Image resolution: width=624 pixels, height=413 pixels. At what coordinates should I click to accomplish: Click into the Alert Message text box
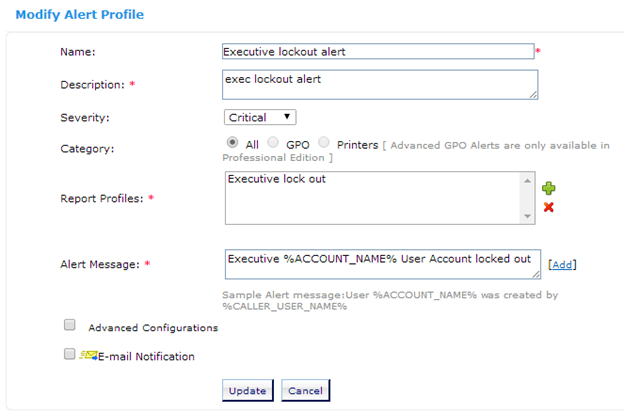click(x=382, y=264)
